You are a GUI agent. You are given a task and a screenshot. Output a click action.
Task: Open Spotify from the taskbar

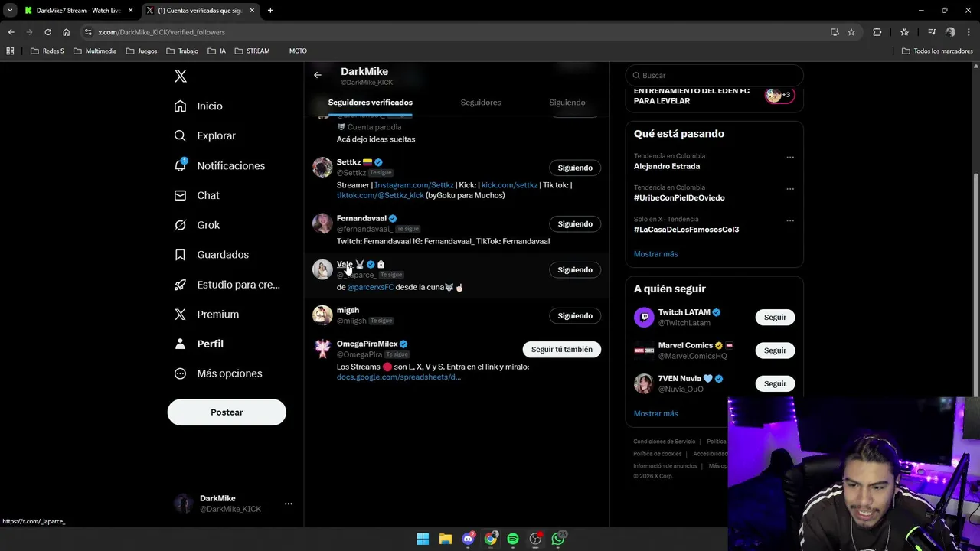pos(513,539)
